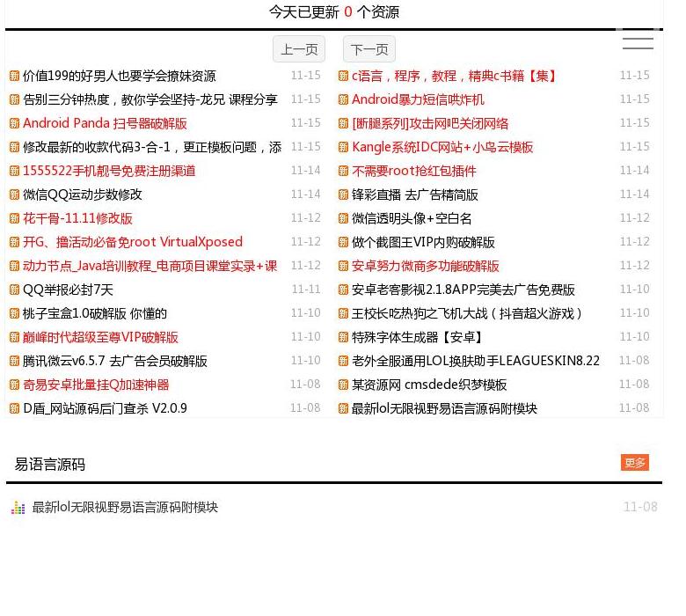Click 更多 button in 易语言源码 section
Screen dimensions: 686x616
(634, 462)
